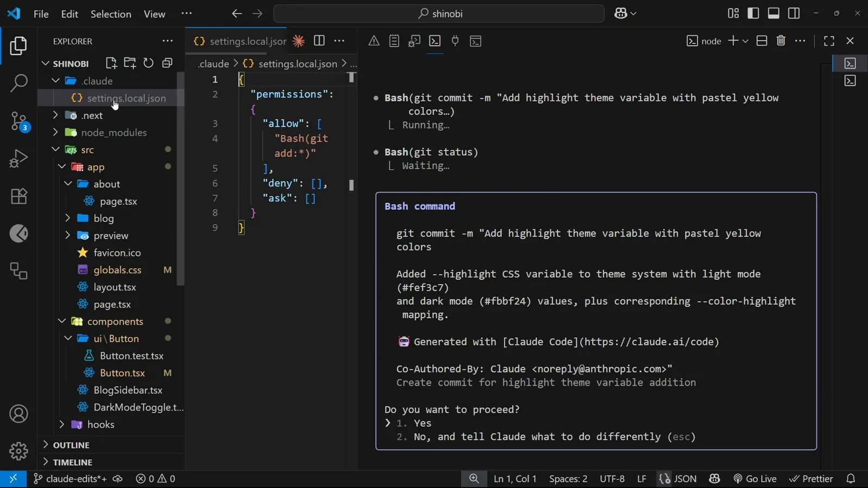Open the File menu
The image size is (868, 488).
click(x=41, y=14)
